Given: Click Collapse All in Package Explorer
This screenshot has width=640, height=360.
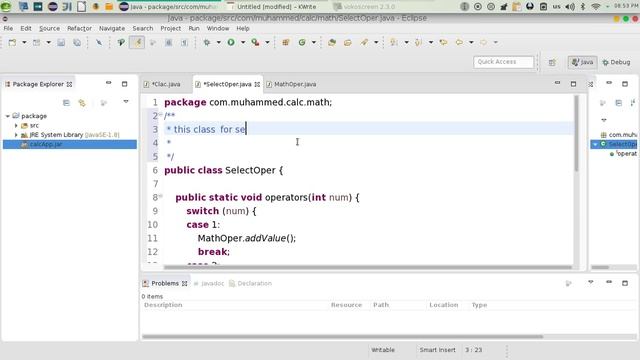Looking at the screenshot, I should click(x=66, y=103).
